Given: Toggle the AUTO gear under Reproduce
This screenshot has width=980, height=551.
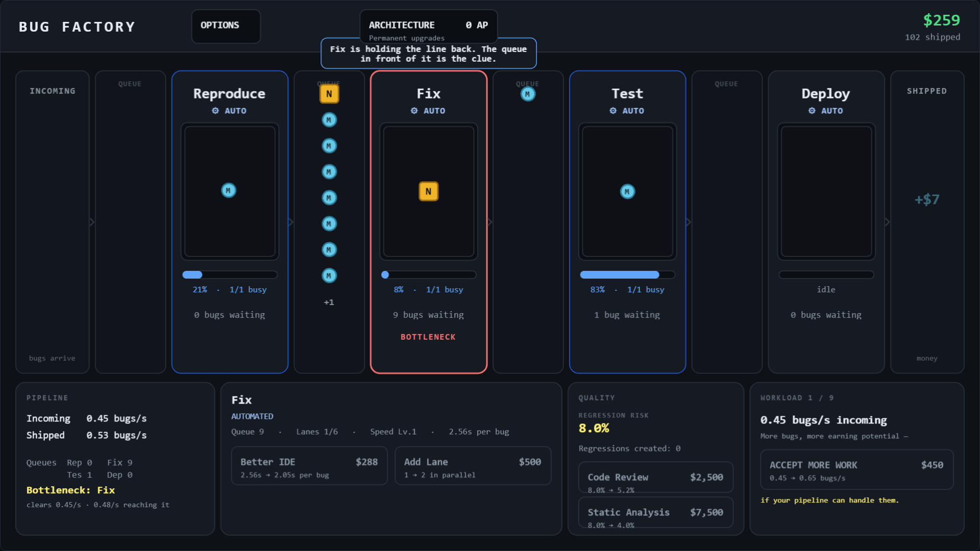Looking at the screenshot, I should [x=229, y=111].
